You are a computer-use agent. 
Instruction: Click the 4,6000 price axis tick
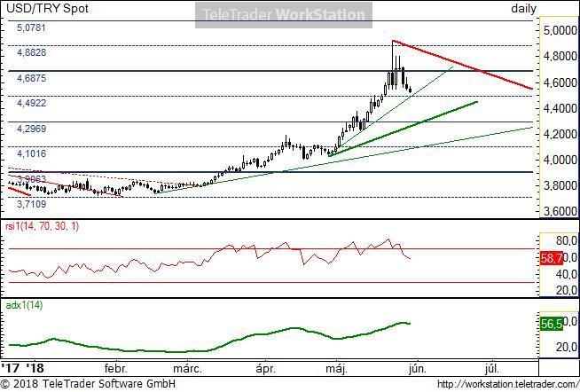pyautogui.click(x=560, y=82)
